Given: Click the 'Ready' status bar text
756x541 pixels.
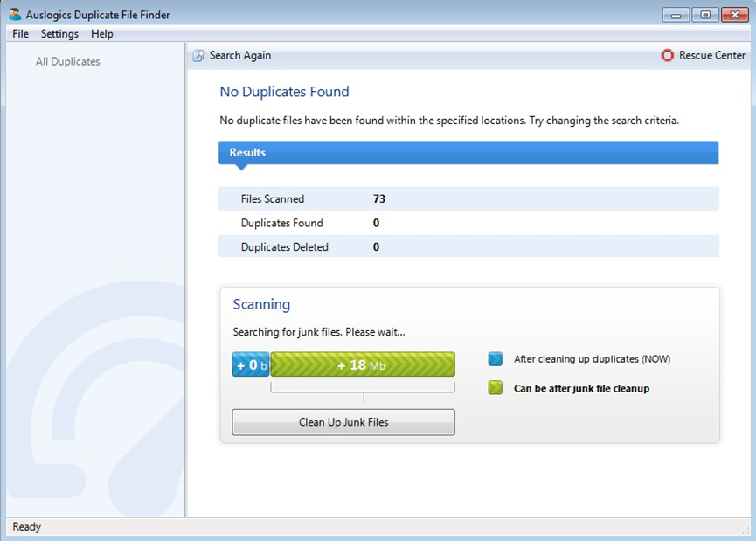Looking at the screenshot, I should 26,526.
